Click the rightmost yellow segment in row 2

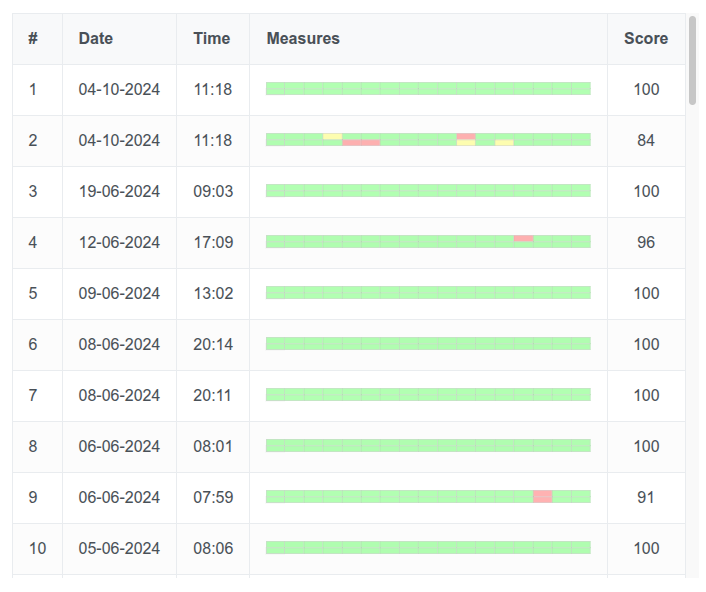click(x=504, y=143)
